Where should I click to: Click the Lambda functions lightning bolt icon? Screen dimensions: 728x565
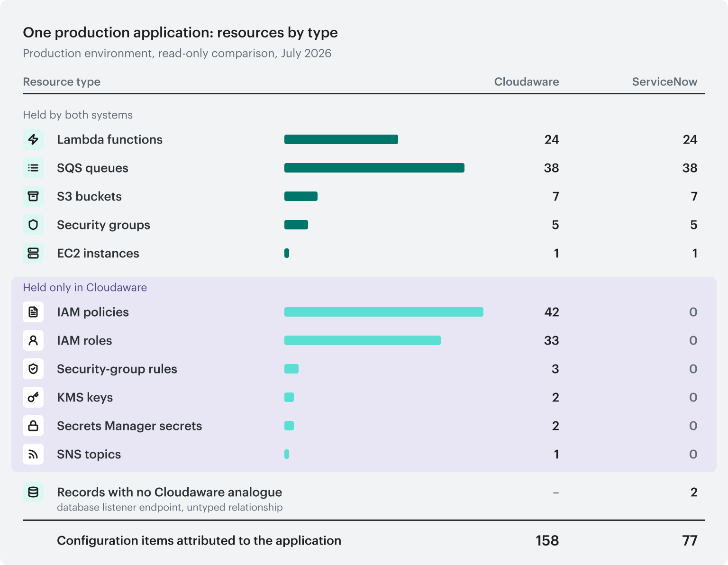(x=33, y=139)
